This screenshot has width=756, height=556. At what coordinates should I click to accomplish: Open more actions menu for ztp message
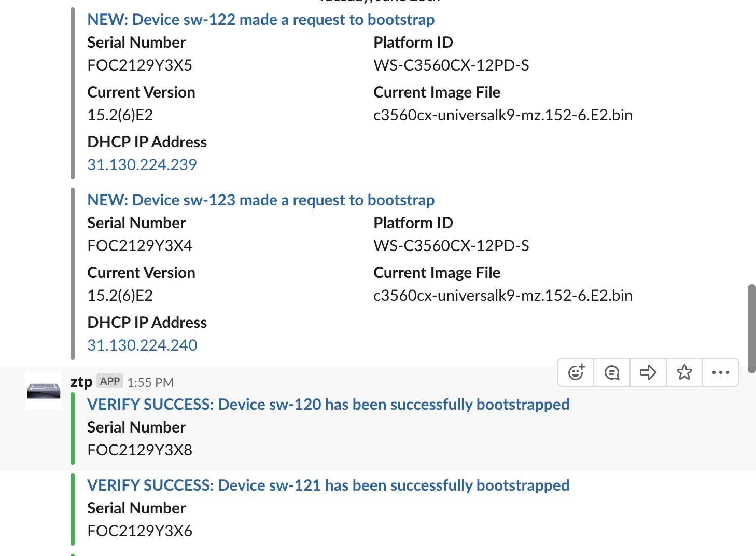pyautogui.click(x=721, y=372)
